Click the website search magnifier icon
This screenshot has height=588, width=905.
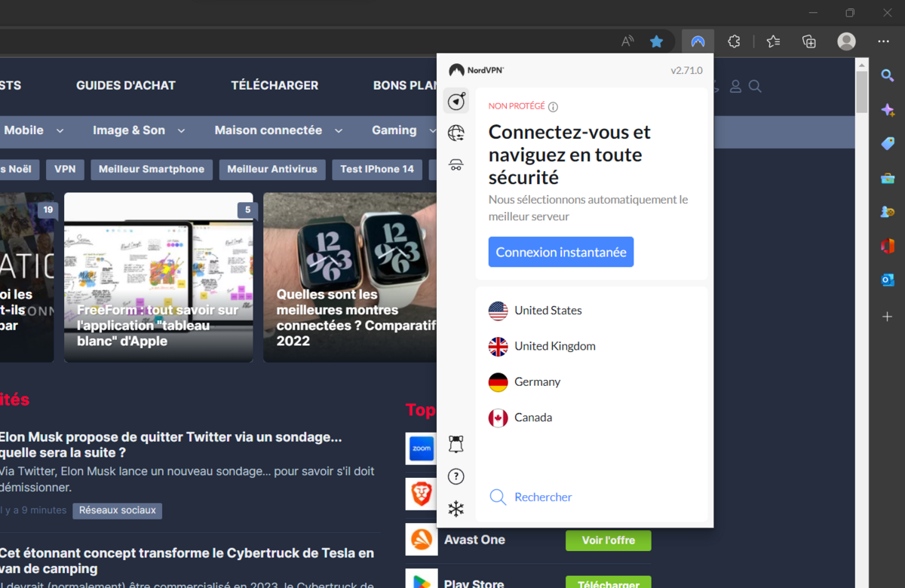pyautogui.click(x=755, y=87)
